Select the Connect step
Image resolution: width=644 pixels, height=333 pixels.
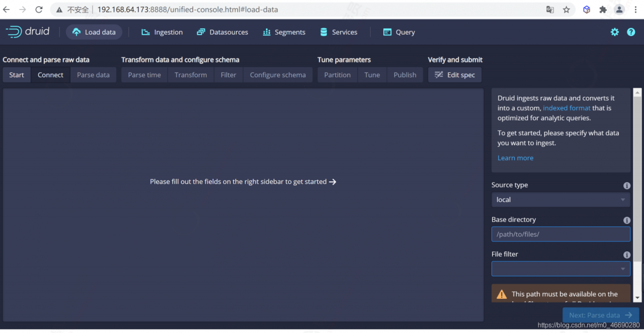[50, 75]
